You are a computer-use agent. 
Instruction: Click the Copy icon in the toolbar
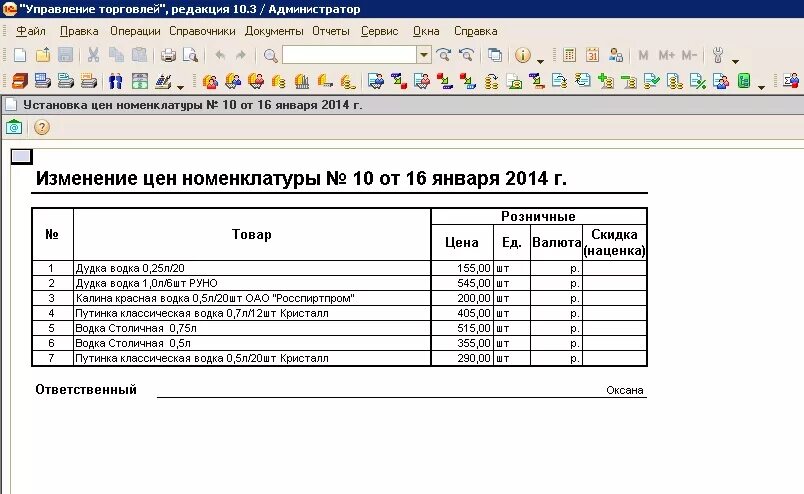pyautogui.click(x=116, y=55)
